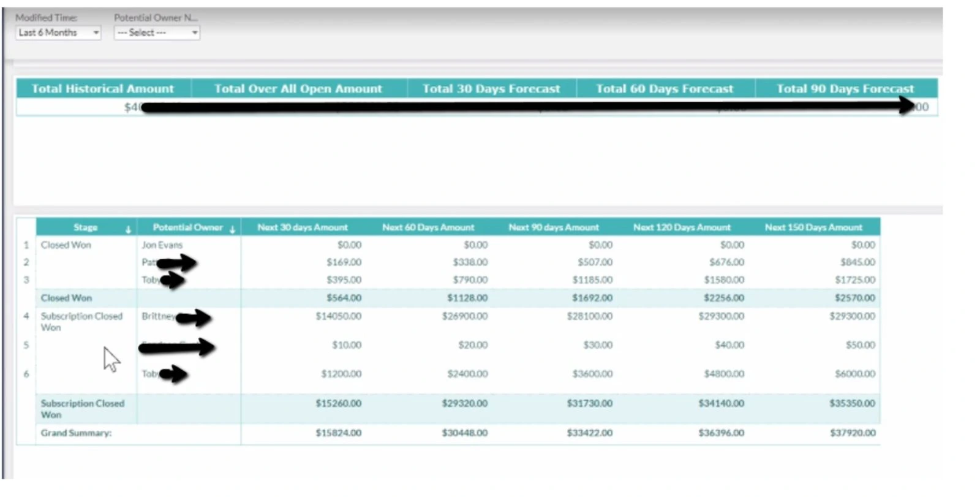Click the Total 60 Days Forecast header

tap(665, 89)
